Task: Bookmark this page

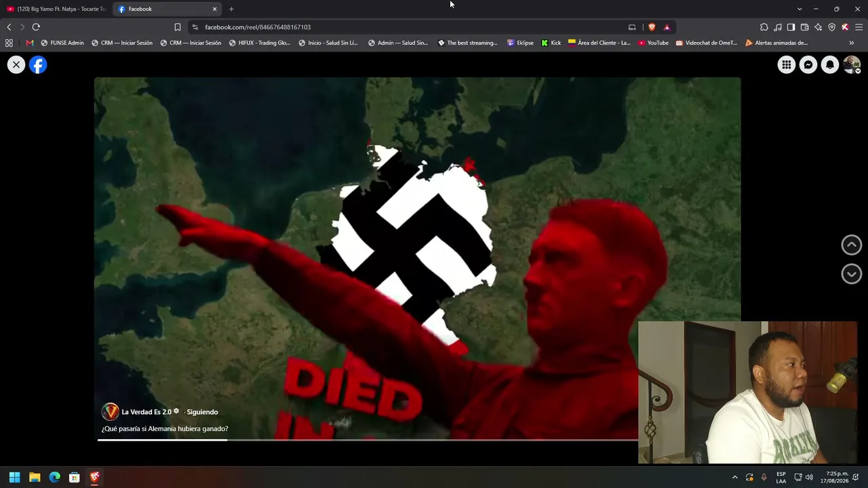Action: pos(178,27)
